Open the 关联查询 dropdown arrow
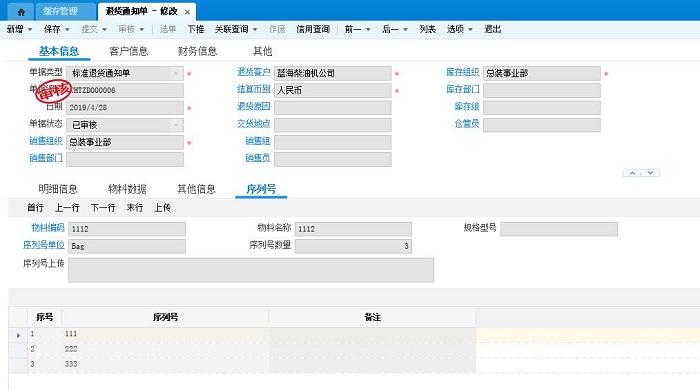The image size is (700, 390). [255, 29]
